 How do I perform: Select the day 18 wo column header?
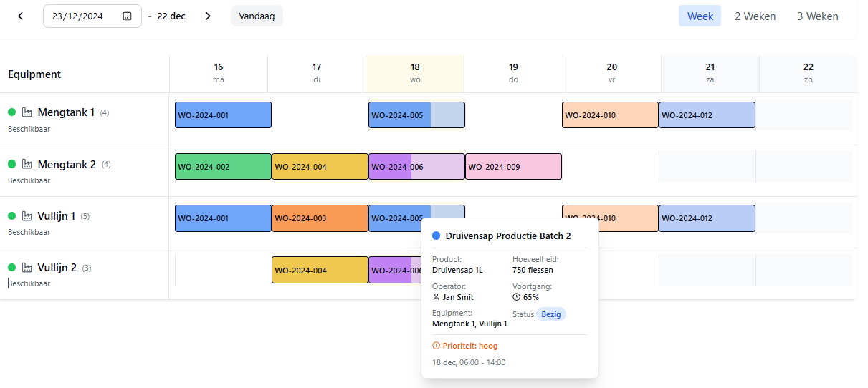(415, 73)
